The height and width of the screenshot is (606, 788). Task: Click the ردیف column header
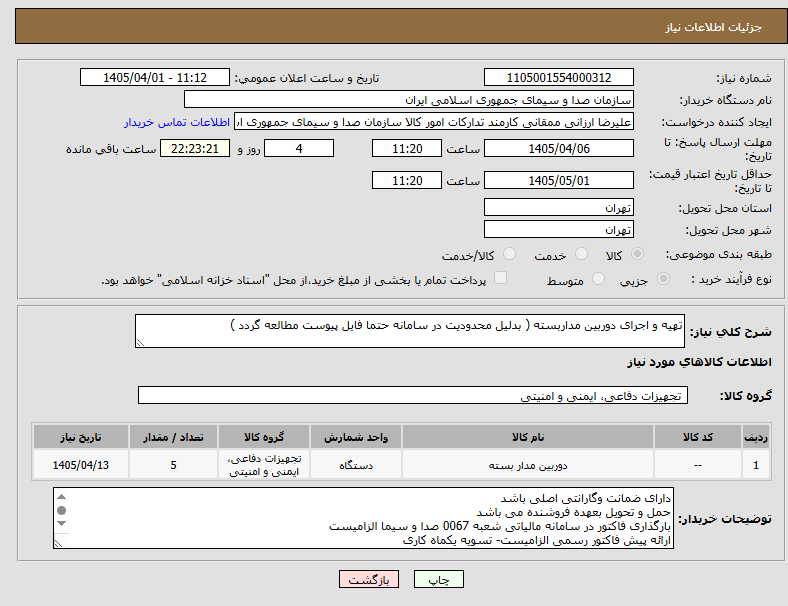(x=756, y=437)
